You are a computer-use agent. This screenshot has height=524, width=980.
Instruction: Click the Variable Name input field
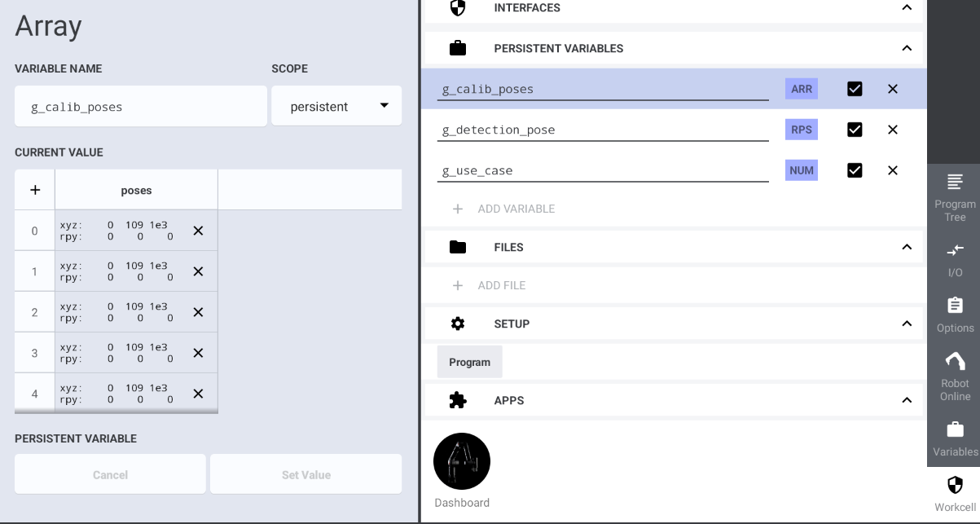click(x=140, y=106)
